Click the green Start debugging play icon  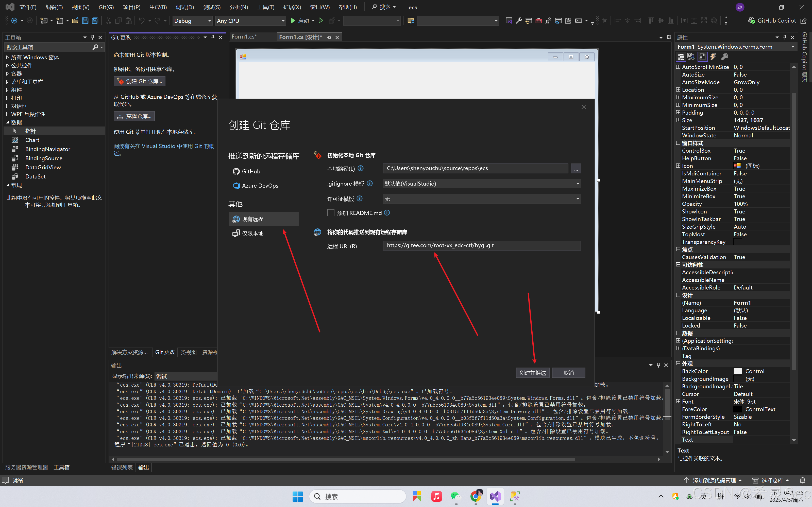[x=293, y=21]
